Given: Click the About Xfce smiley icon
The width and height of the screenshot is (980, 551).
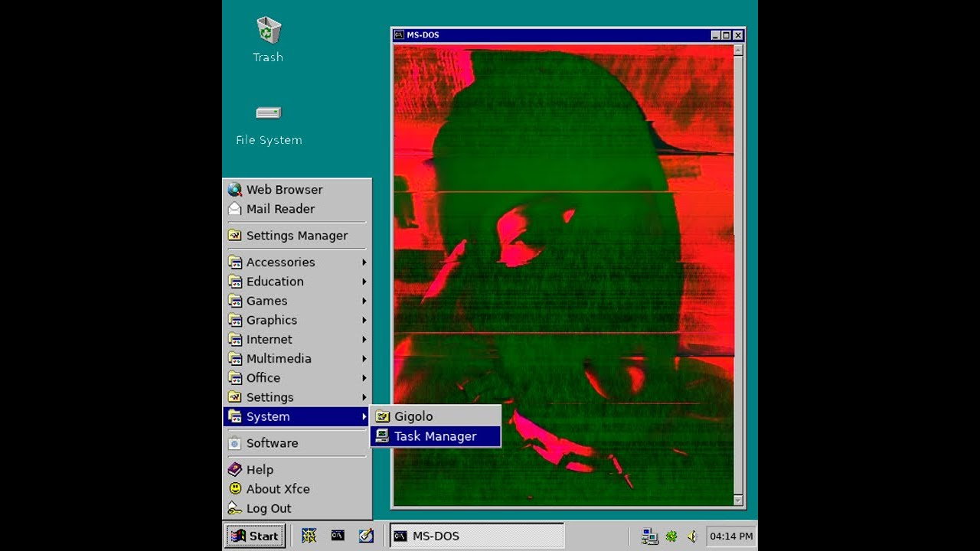Looking at the screenshot, I should (235, 488).
